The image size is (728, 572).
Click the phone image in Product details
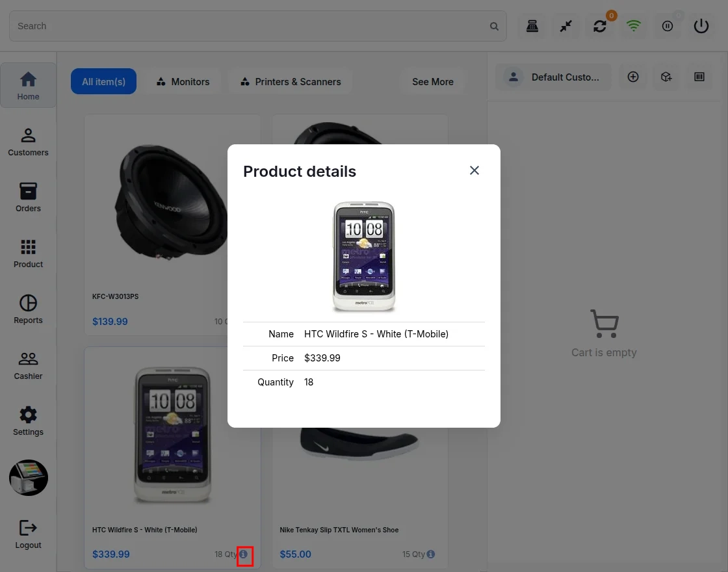coord(364,256)
